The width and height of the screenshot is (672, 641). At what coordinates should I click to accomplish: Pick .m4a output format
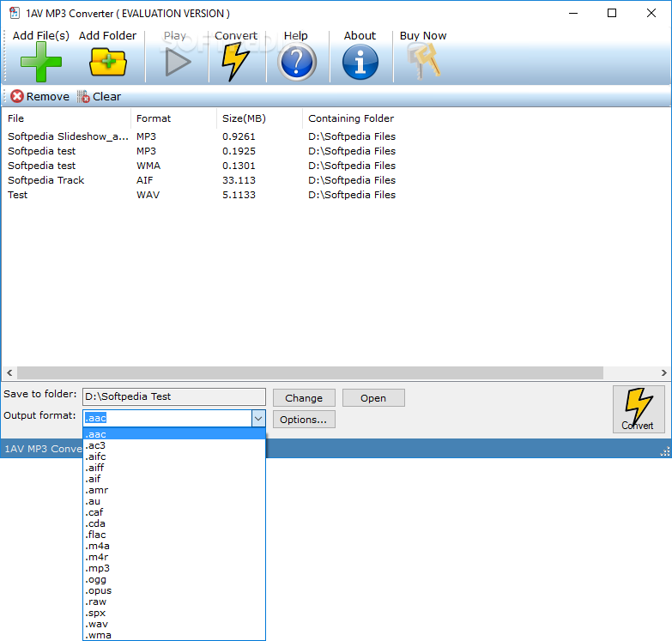click(x=174, y=546)
